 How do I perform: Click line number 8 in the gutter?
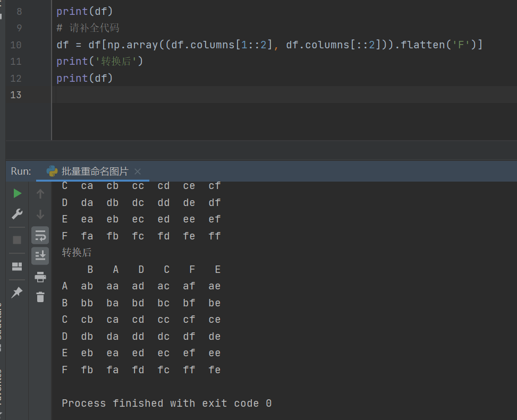click(x=19, y=12)
